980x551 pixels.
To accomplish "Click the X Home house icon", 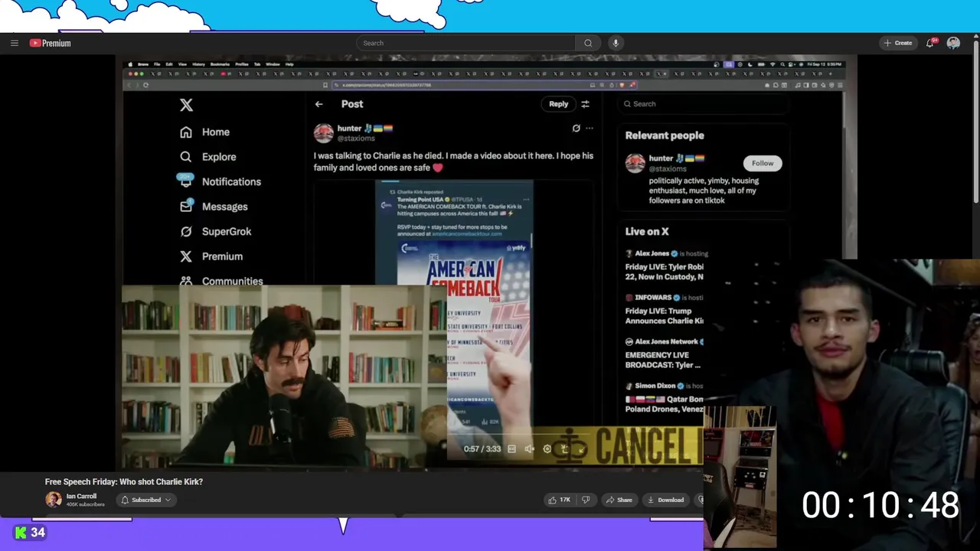I will click(x=186, y=132).
